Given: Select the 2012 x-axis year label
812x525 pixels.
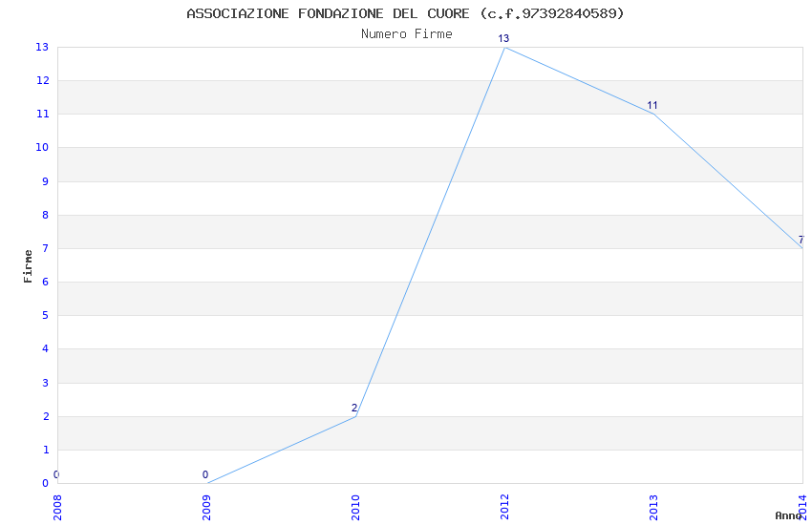Looking at the screenshot, I should [x=504, y=507].
